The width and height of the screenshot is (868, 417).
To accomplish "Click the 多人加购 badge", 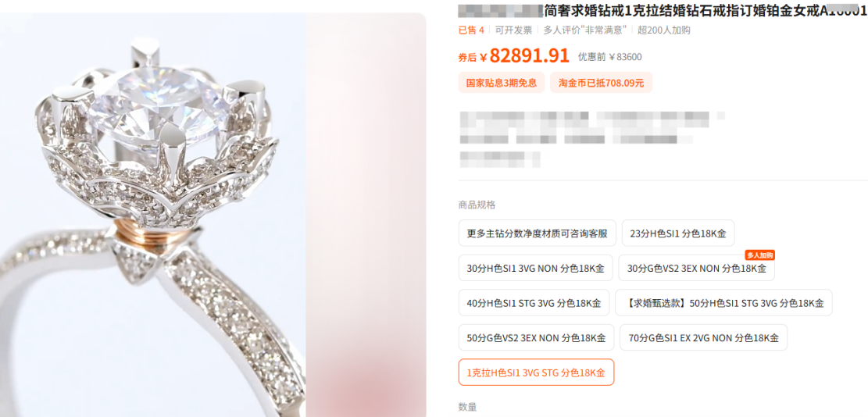I will (x=759, y=255).
